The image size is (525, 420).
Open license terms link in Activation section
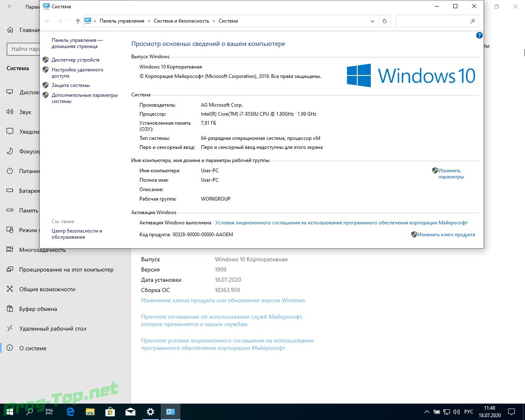pyautogui.click(x=341, y=223)
